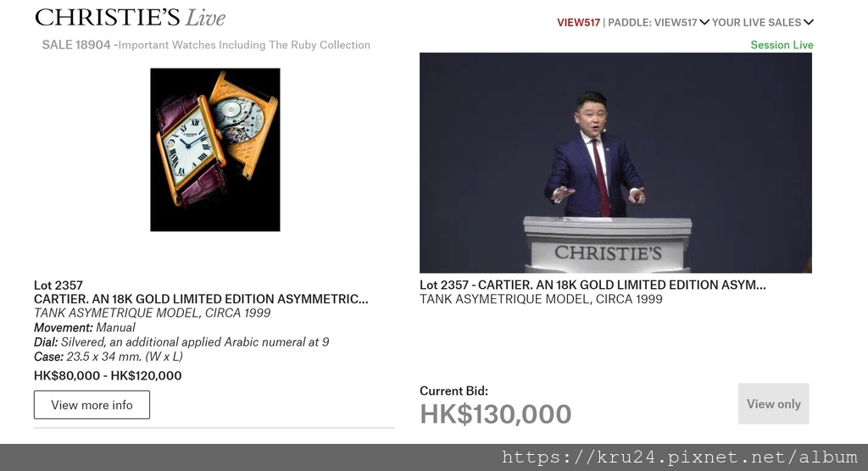Click the Current Bid HK$130,000 amount
The height and width of the screenshot is (471, 868).
(495, 414)
